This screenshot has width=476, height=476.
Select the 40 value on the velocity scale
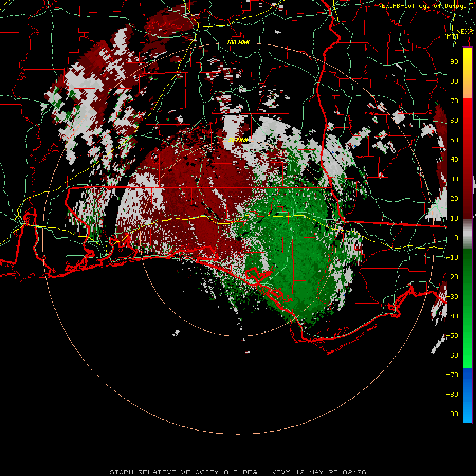(x=454, y=159)
